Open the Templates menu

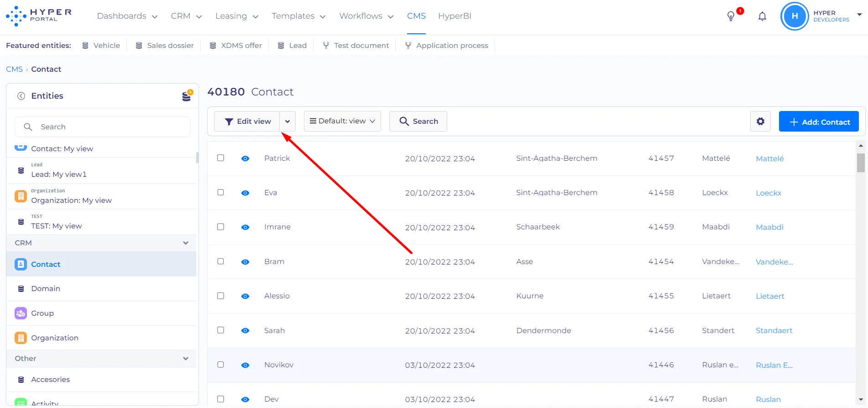click(298, 16)
